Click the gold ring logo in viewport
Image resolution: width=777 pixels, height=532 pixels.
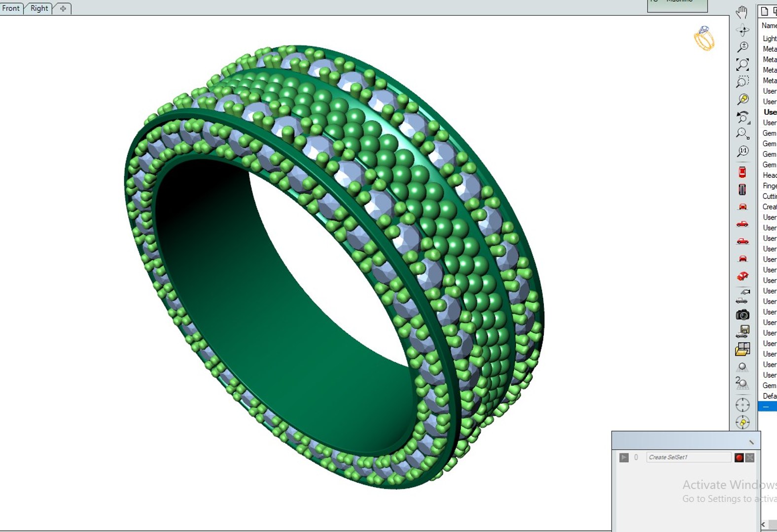click(704, 38)
